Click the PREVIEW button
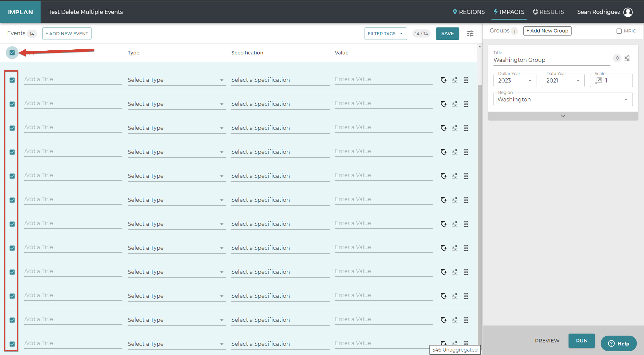This screenshot has height=355, width=644. (547, 341)
